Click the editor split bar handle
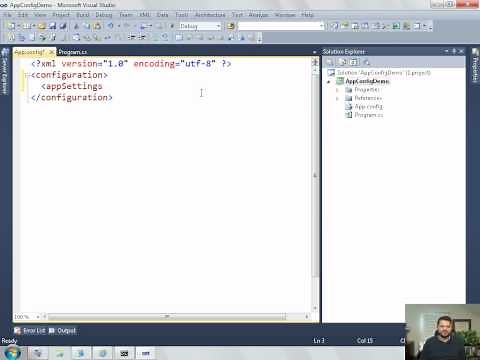 315,61
